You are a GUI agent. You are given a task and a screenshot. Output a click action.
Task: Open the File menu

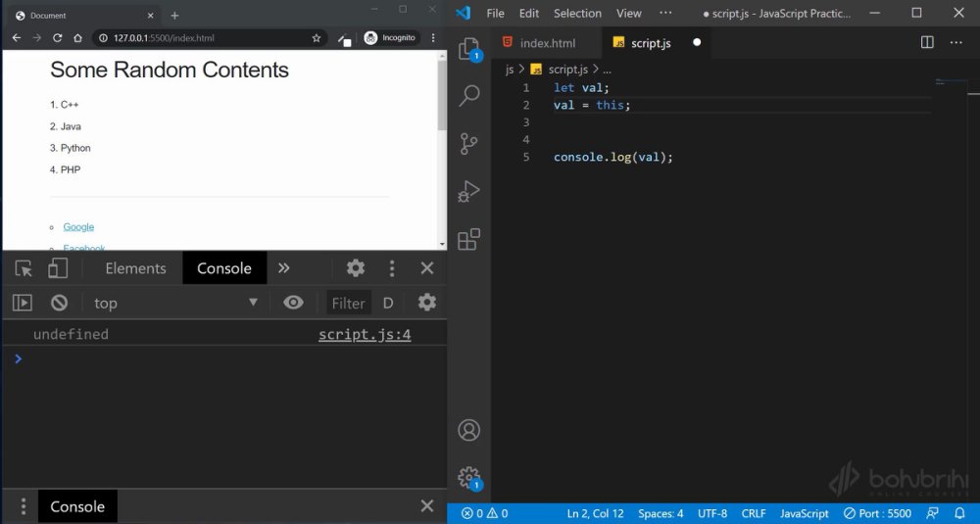(495, 13)
